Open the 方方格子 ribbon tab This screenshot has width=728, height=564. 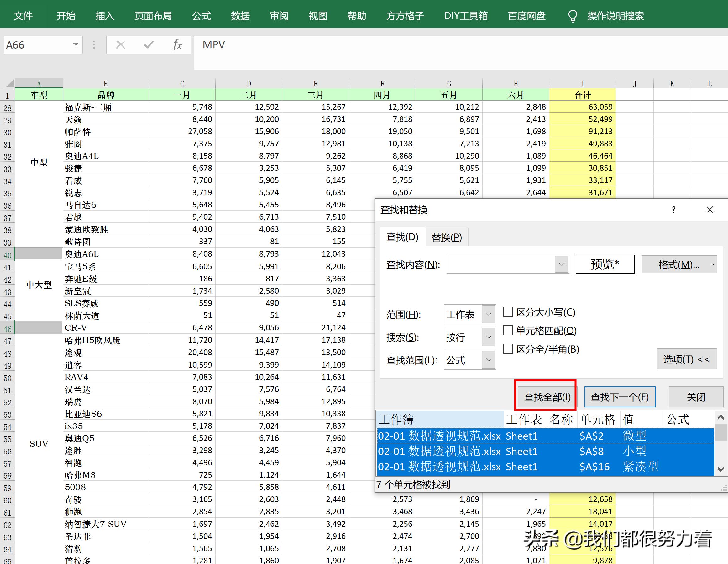point(404,15)
